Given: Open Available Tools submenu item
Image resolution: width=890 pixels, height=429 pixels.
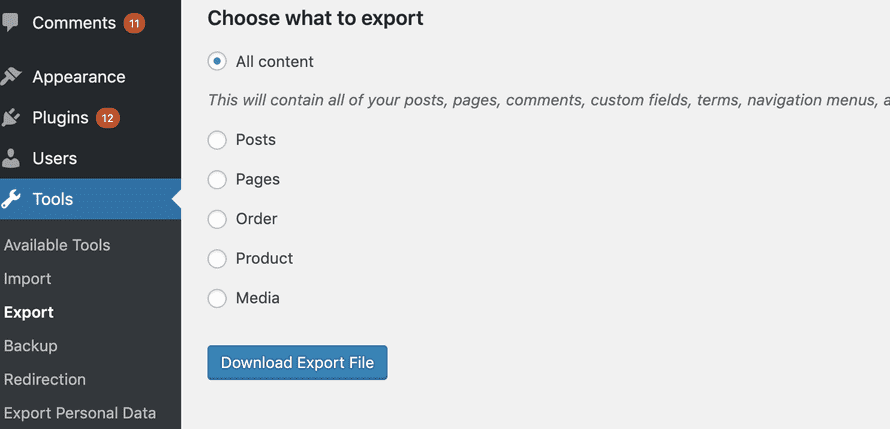Looking at the screenshot, I should (57, 245).
